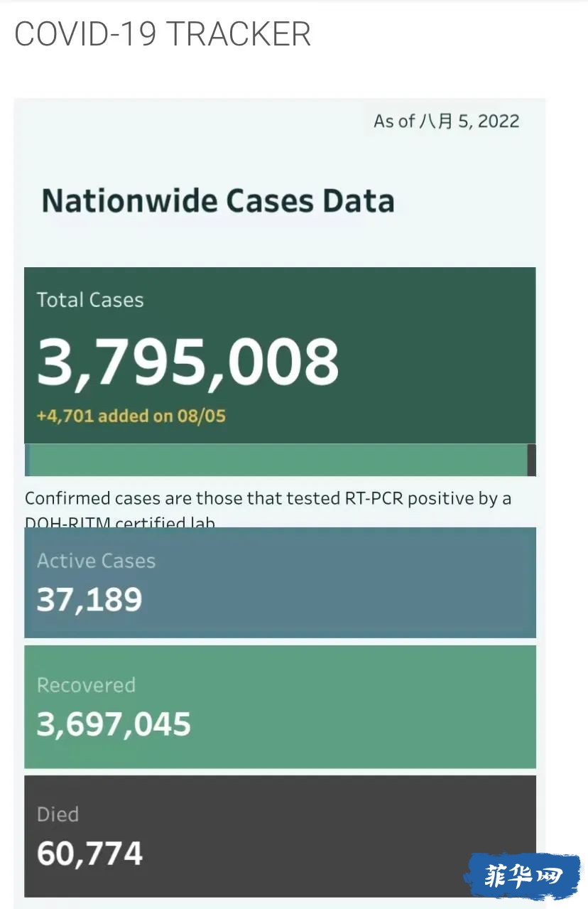Click the Total Cases label
588x909 pixels.
90,300
